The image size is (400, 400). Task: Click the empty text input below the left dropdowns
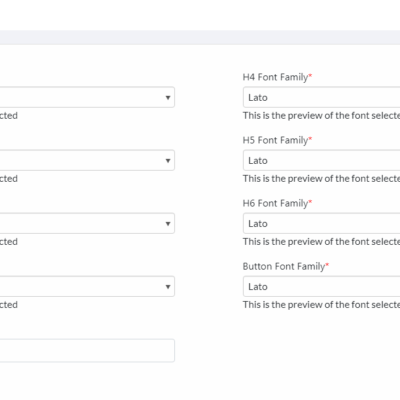pos(87,351)
